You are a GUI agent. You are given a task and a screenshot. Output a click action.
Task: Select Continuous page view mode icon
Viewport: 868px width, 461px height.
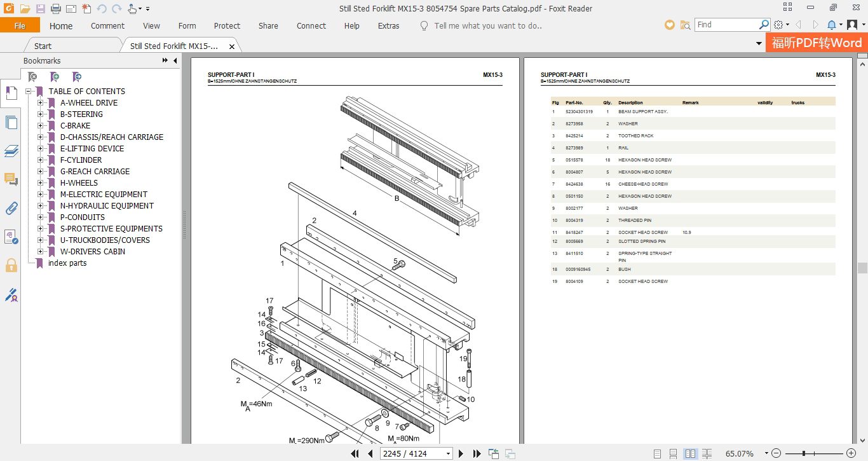point(674,453)
